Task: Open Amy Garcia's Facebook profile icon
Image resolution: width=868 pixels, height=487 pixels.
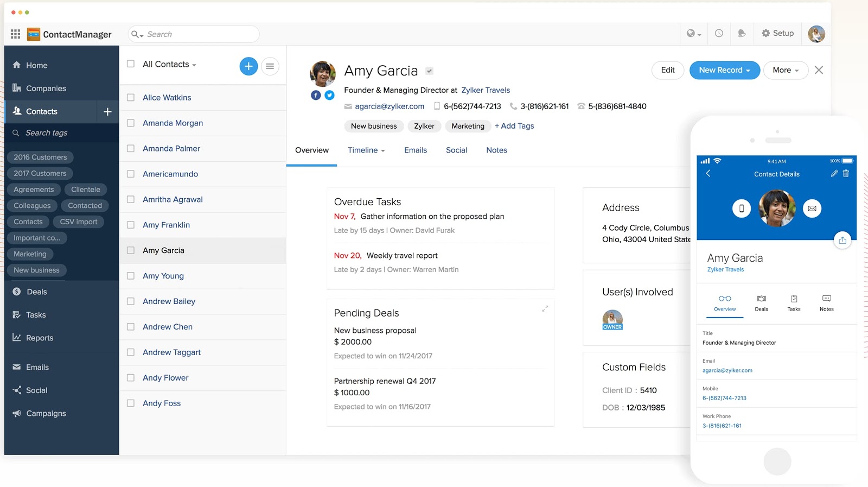Action: coord(316,95)
